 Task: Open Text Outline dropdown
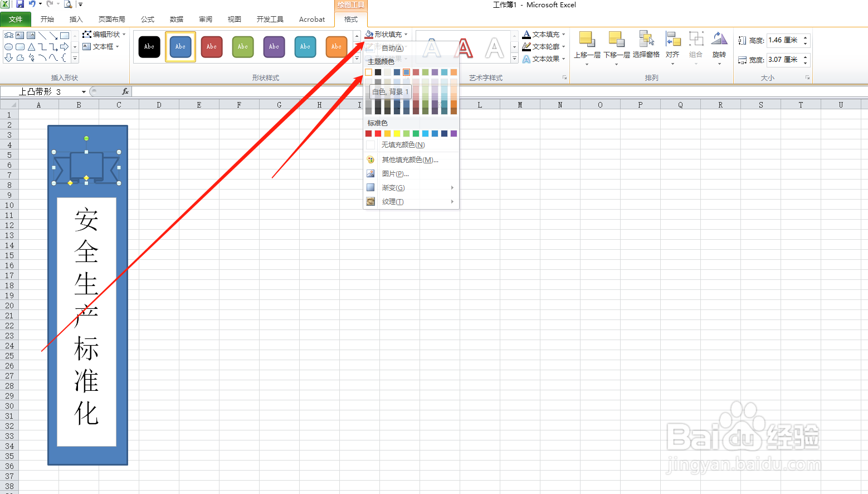click(x=544, y=47)
